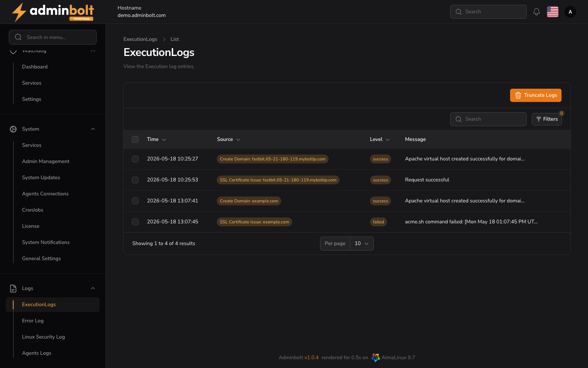Click SSL Certificate Issue: example.com badge
Screen dimensions: 588x368
tap(254, 222)
